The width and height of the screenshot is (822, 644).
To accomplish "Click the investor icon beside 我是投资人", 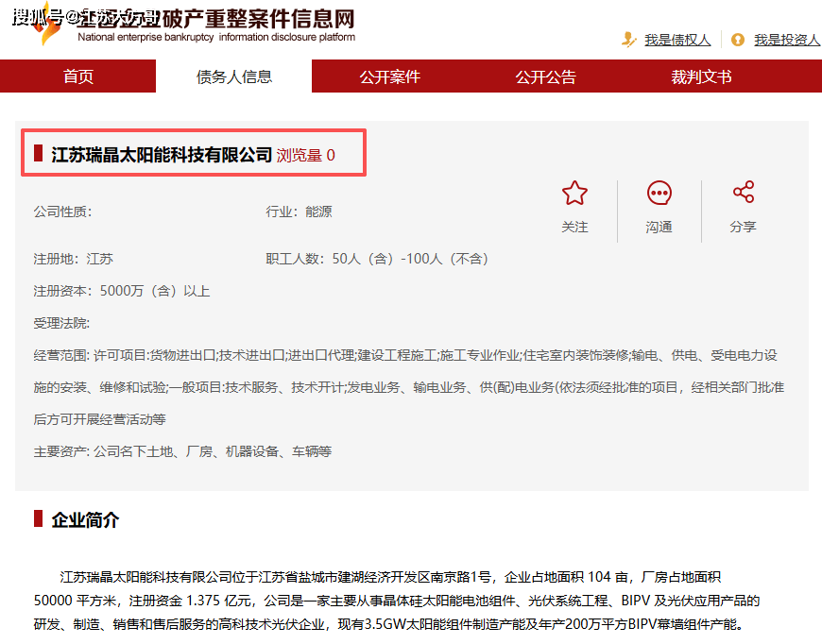I will (x=738, y=40).
